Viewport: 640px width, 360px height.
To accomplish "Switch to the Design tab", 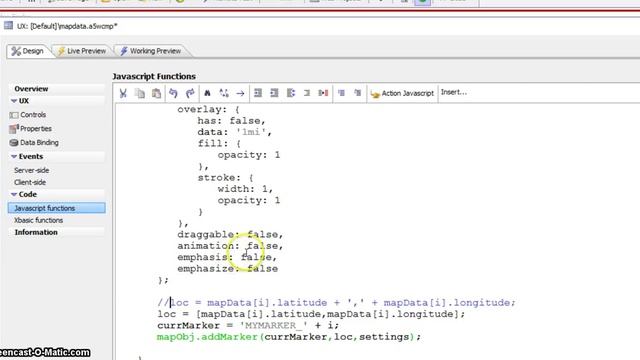I will coord(28,51).
